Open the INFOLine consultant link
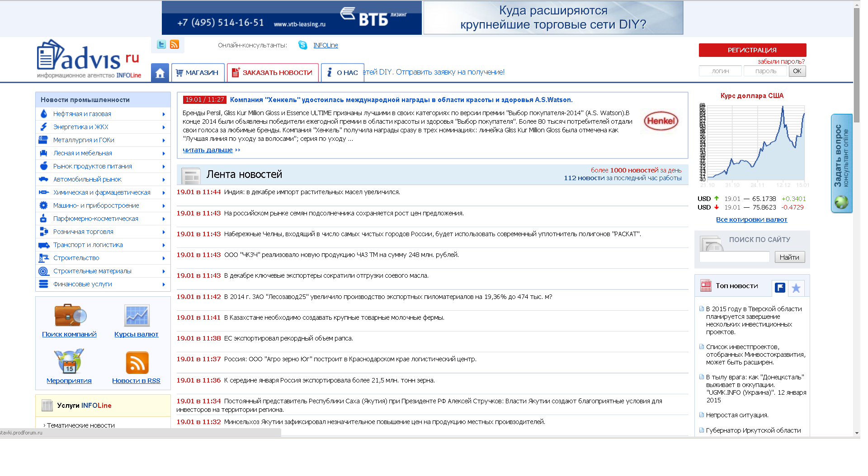 325,45
